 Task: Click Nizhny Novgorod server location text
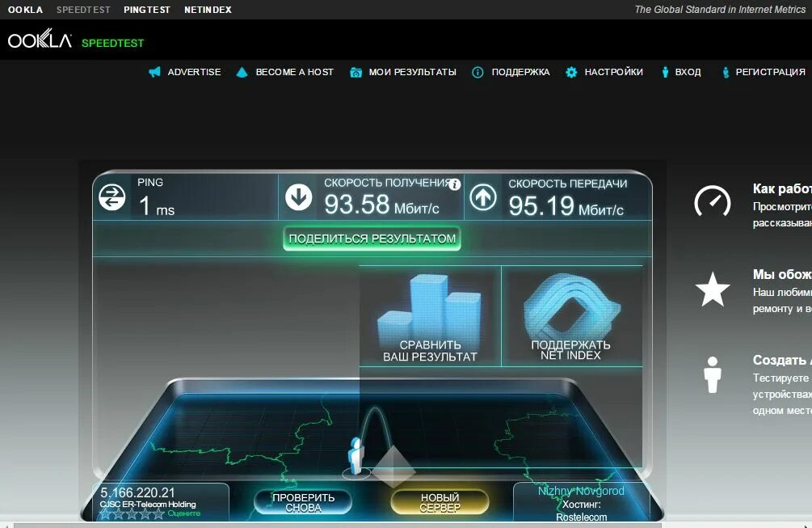[581, 491]
